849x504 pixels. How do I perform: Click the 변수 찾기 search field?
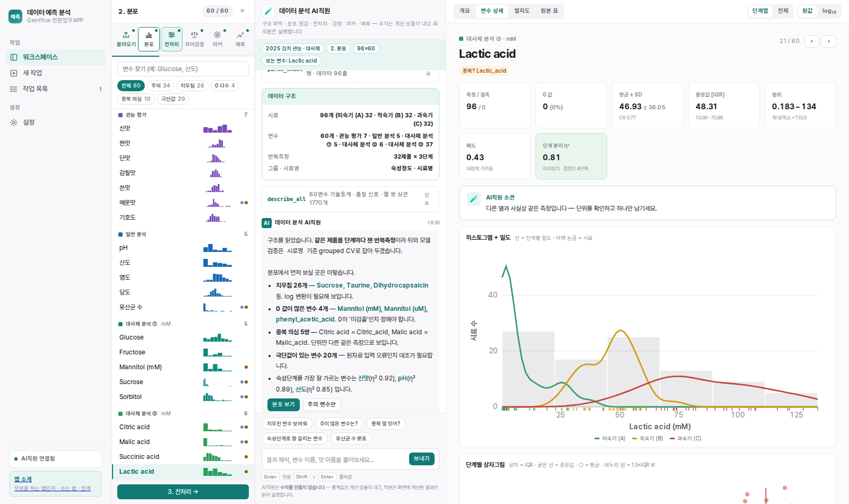tap(183, 69)
